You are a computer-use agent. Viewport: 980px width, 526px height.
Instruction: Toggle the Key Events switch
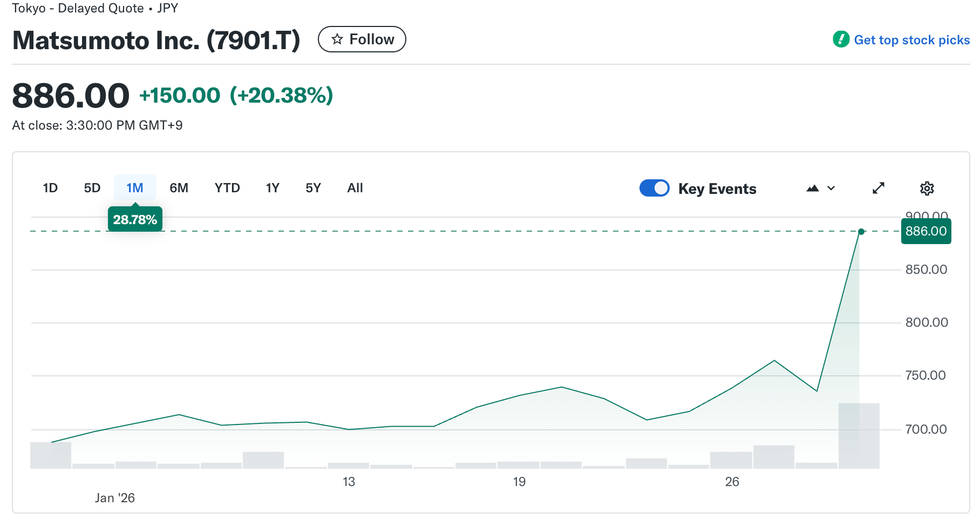[x=654, y=188]
